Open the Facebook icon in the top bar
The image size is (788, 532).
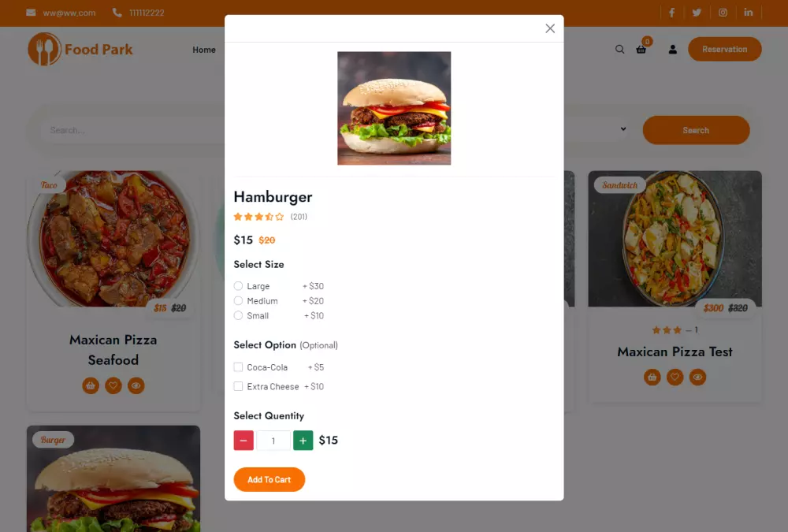pos(671,13)
